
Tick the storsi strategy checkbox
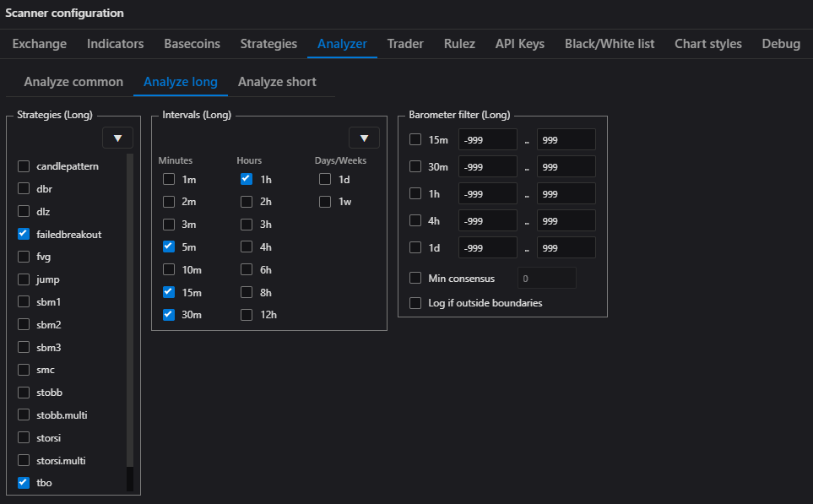point(24,437)
